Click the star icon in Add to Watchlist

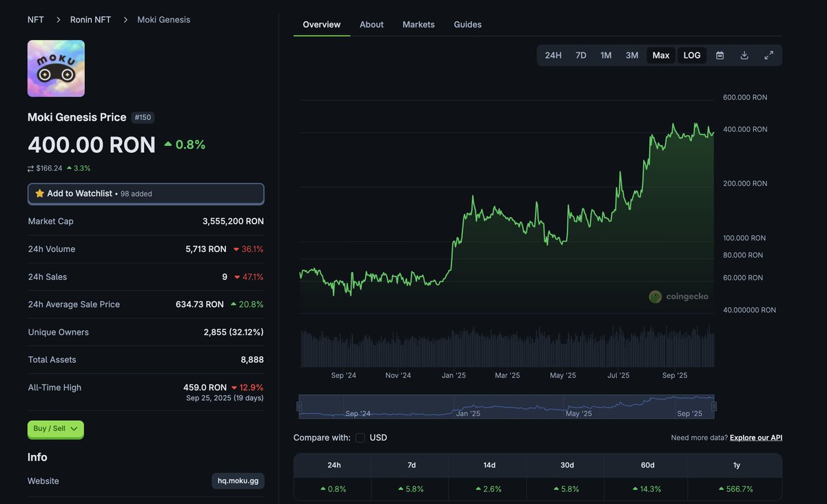40,193
